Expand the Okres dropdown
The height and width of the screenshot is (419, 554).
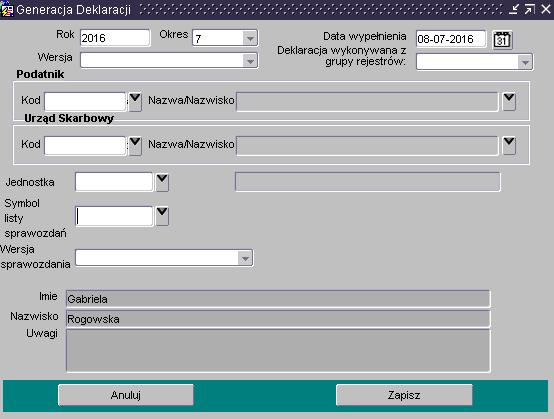[250, 38]
